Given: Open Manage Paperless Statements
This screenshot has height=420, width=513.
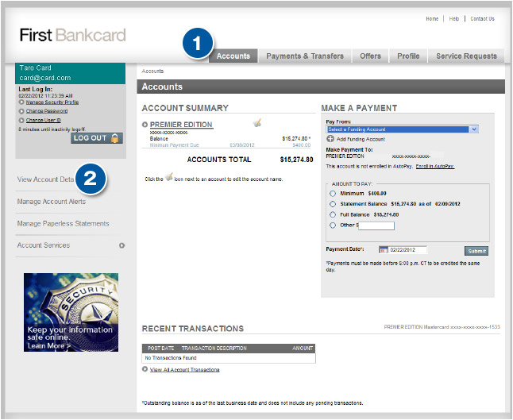Looking at the screenshot, I should [64, 223].
